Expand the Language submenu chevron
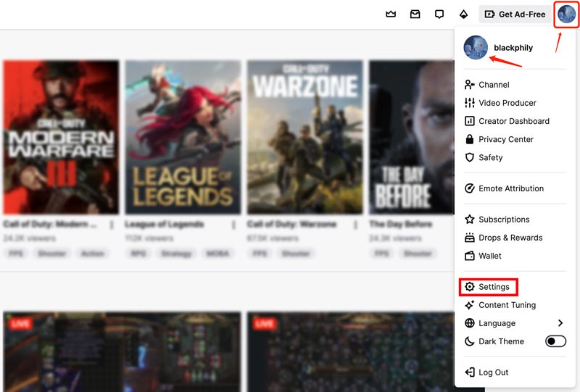Viewport: 580px width, 392px height. (560, 323)
